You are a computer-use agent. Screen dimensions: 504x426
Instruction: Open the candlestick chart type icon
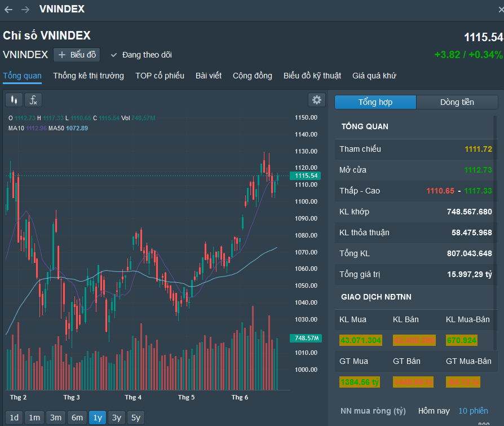[14, 100]
